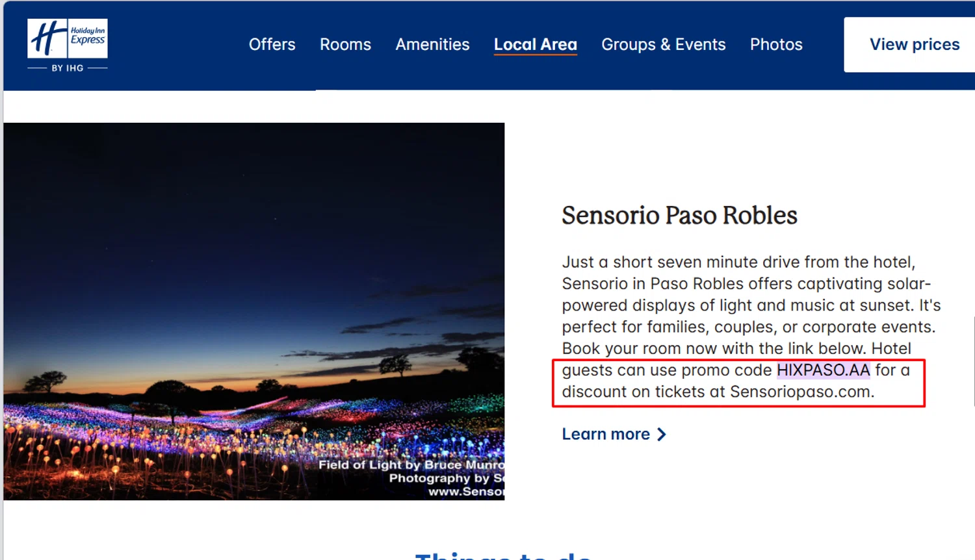
Task: View the Photos section
Action: click(776, 44)
